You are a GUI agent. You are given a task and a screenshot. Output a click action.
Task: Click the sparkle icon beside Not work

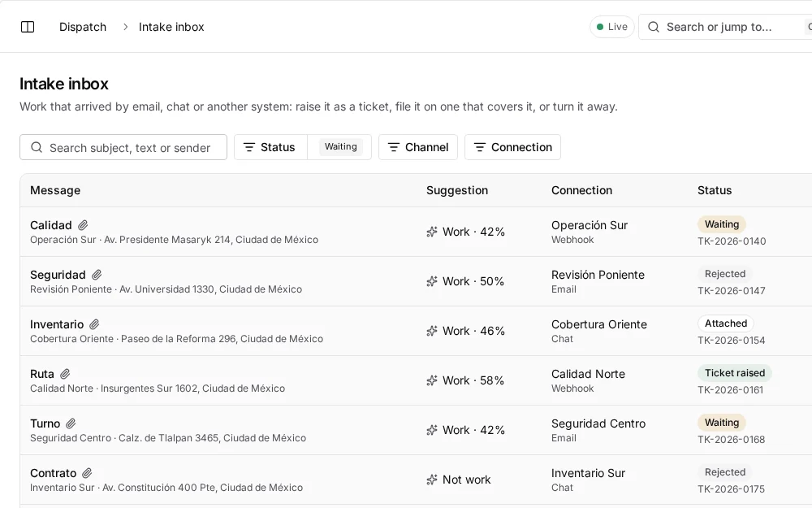(x=432, y=480)
